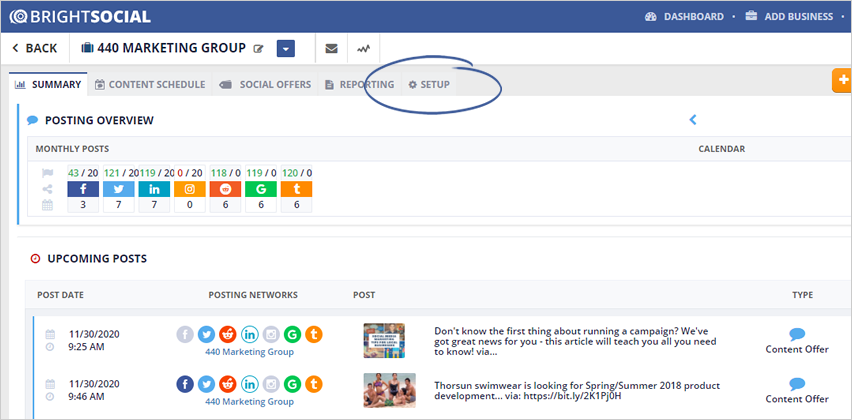This screenshot has height=420, width=852.
Task: Click the Google icon in monthly posts
Action: click(x=260, y=189)
